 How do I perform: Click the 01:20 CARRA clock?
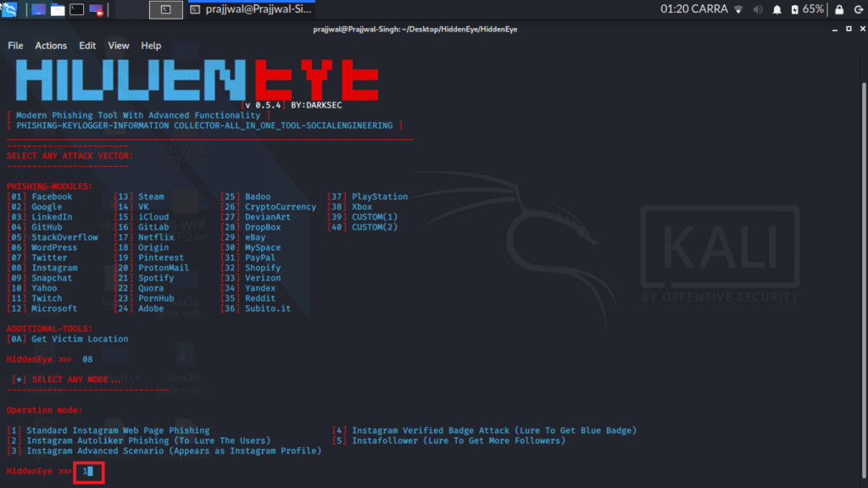(x=694, y=9)
